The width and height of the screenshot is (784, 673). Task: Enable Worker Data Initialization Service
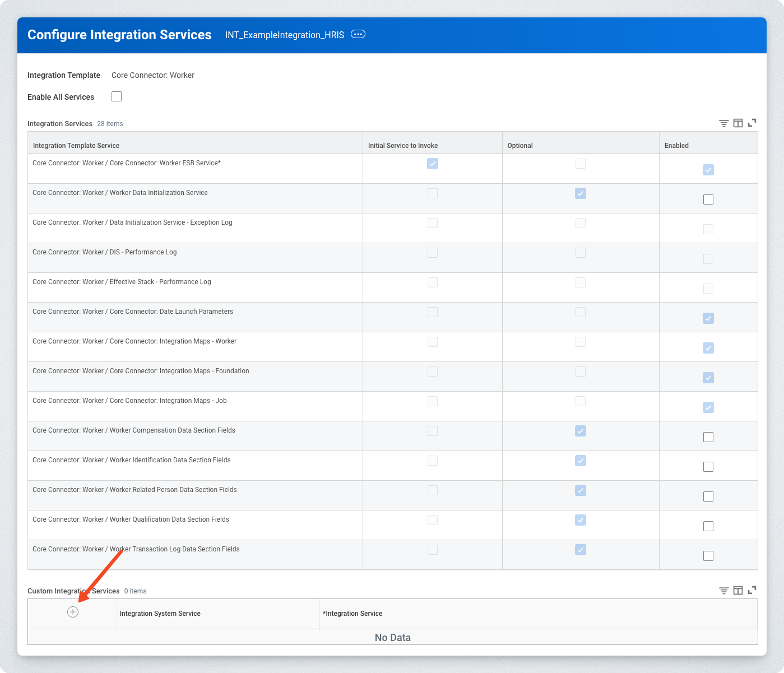(x=708, y=199)
